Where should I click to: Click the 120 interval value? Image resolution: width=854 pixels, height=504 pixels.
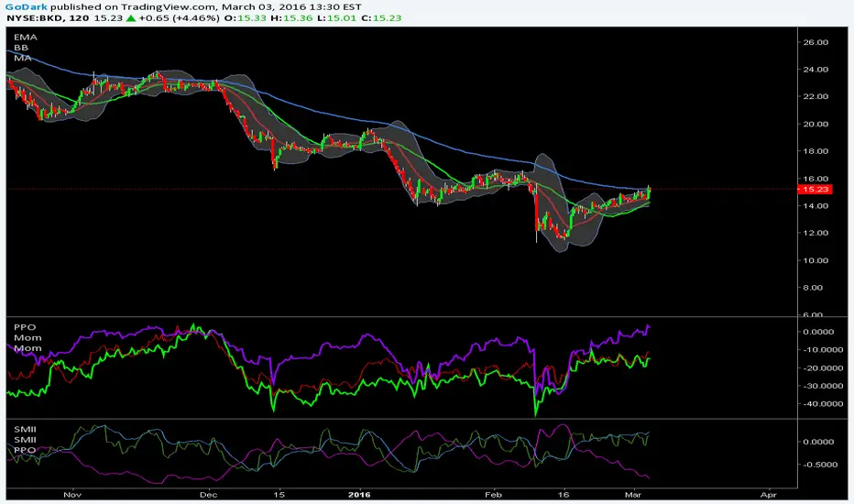(80, 18)
